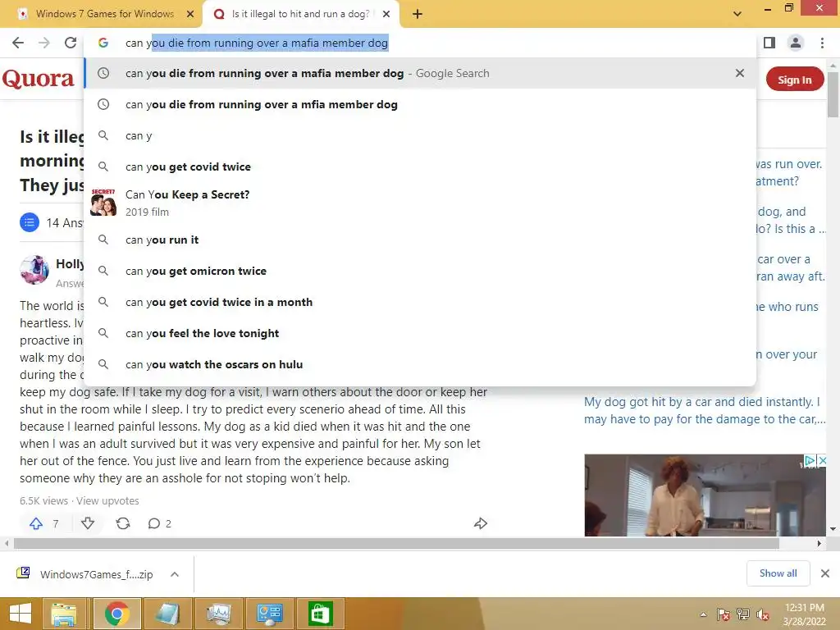Upvote the answer with 7 upvotes
Image resolution: width=840 pixels, height=630 pixels.
[x=36, y=523]
